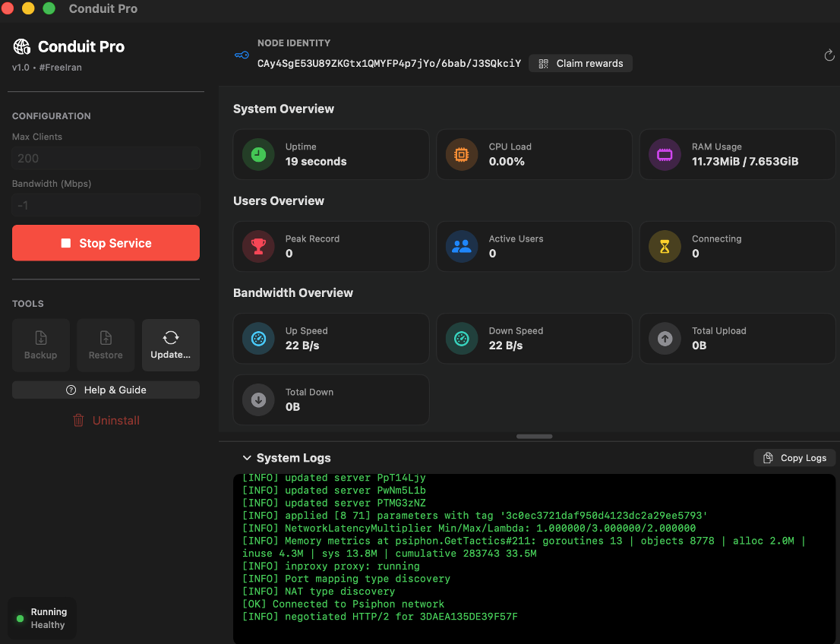Click the green Uptime clock icon
The height and width of the screenshot is (644, 840).
click(x=257, y=154)
